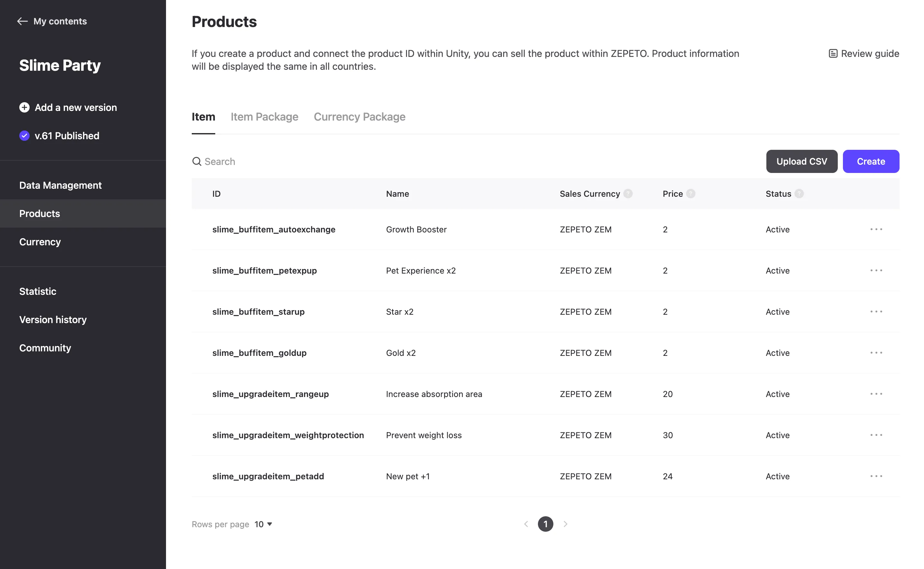This screenshot has width=924, height=569.
Task: Click the Sales Currency help icon
Action: pos(628,194)
